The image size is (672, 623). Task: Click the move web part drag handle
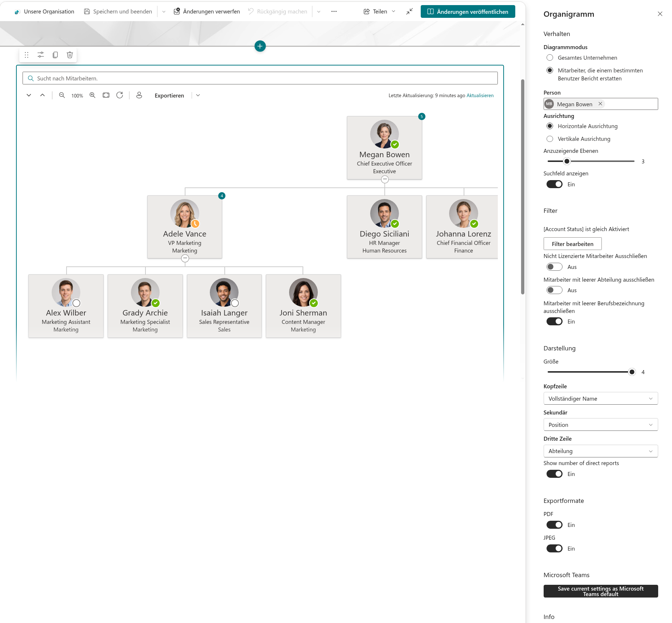click(x=27, y=55)
